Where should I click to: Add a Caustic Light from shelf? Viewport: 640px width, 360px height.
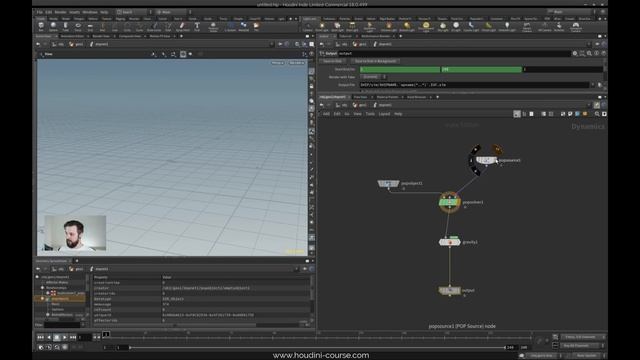471,27
